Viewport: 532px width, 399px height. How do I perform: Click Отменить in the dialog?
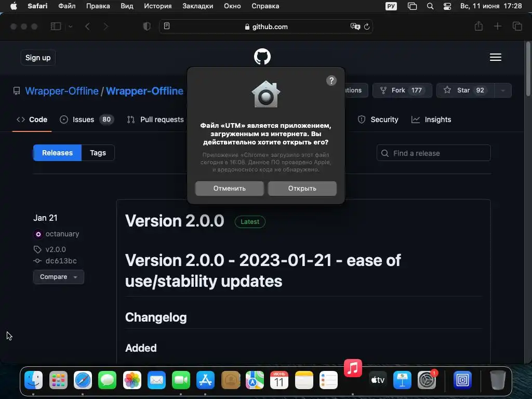pyautogui.click(x=229, y=188)
